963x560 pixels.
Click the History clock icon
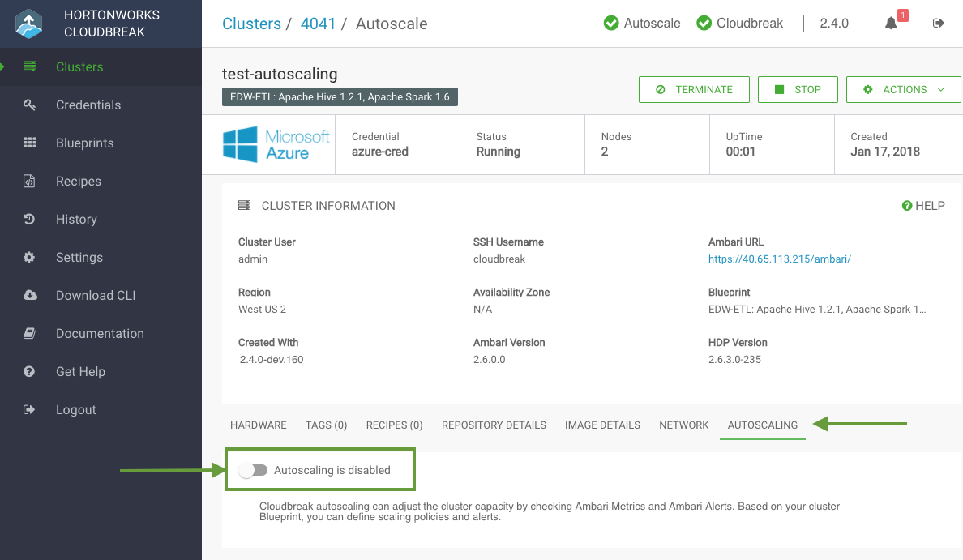click(x=29, y=219)
